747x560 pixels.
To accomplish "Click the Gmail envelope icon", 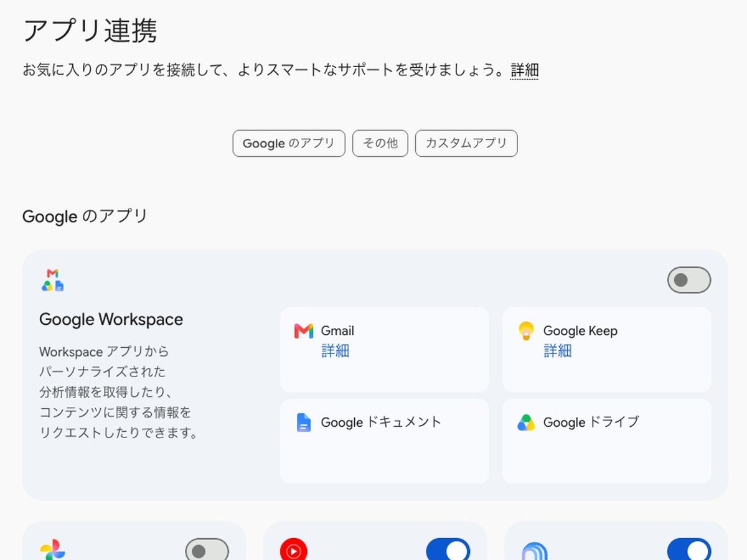I will pyautogui.click(x=303, y=331).
